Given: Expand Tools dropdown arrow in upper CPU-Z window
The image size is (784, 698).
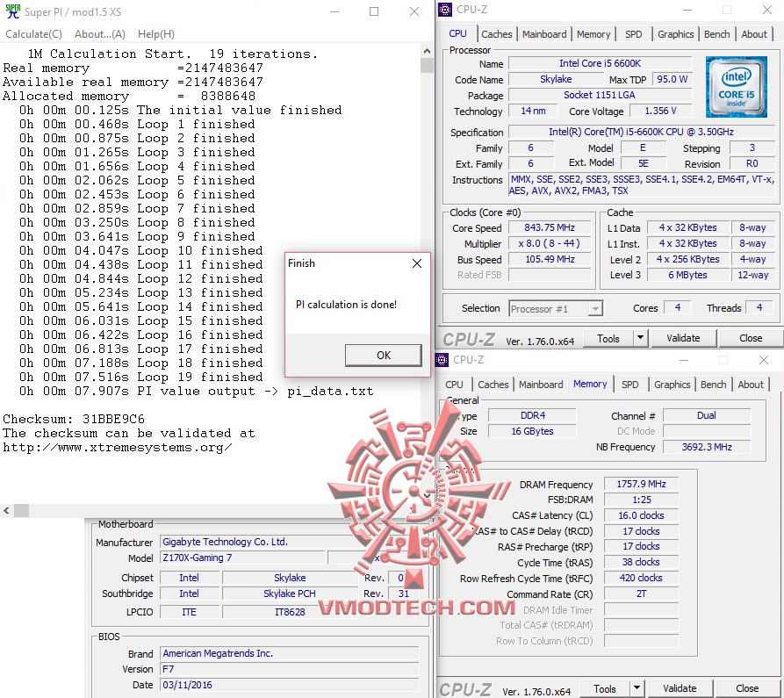Looking at the screenshot, I should click(641, 339).
